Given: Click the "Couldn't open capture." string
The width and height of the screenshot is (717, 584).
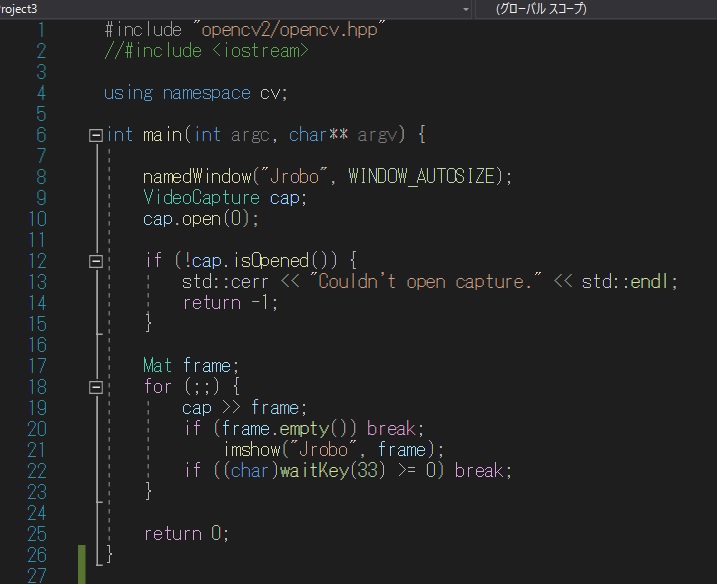Looking at the screenshot, I should click(x=426, y=281).
